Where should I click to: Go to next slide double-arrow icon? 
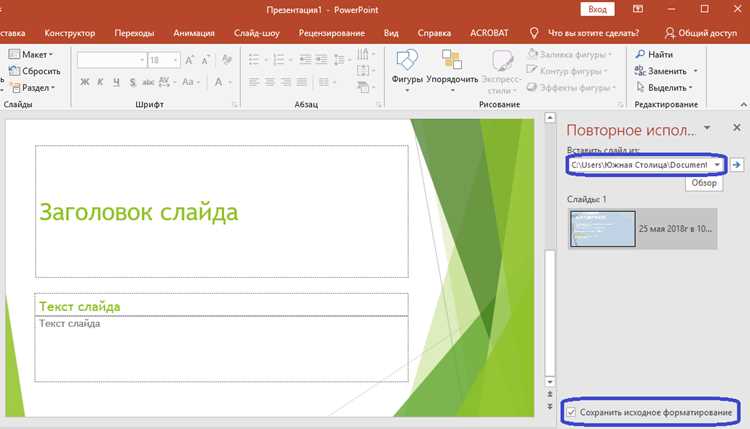(x=550, y=406)
